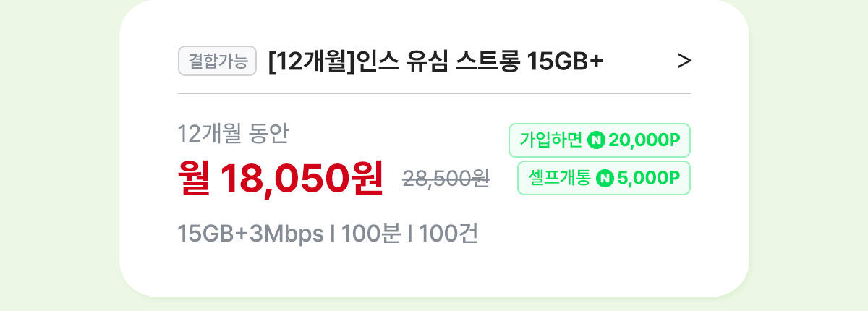This screenshot has height=311, width=868.
Task: Click the 결합가능 badge
Action: pyautogui.click(x=218, y=61)
